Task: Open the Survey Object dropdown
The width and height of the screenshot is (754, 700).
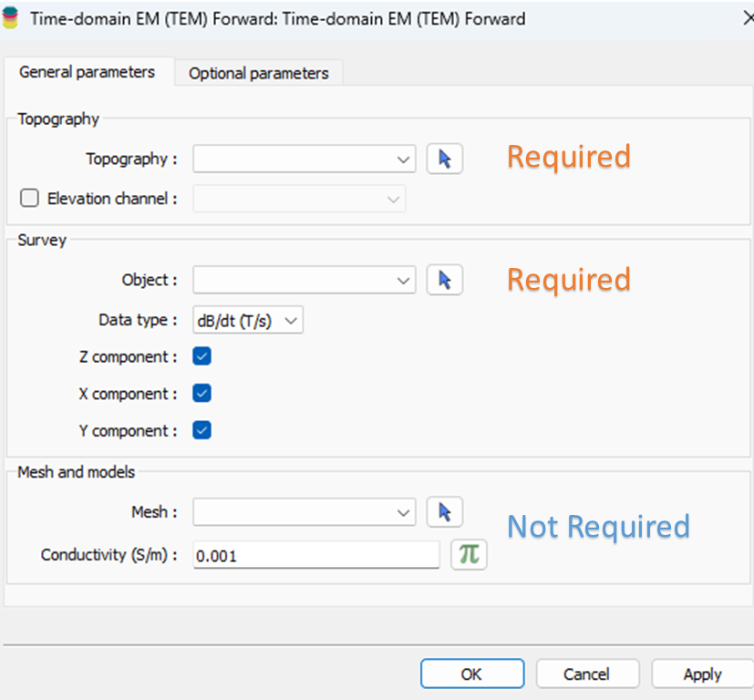Action: tap(305, 280)
